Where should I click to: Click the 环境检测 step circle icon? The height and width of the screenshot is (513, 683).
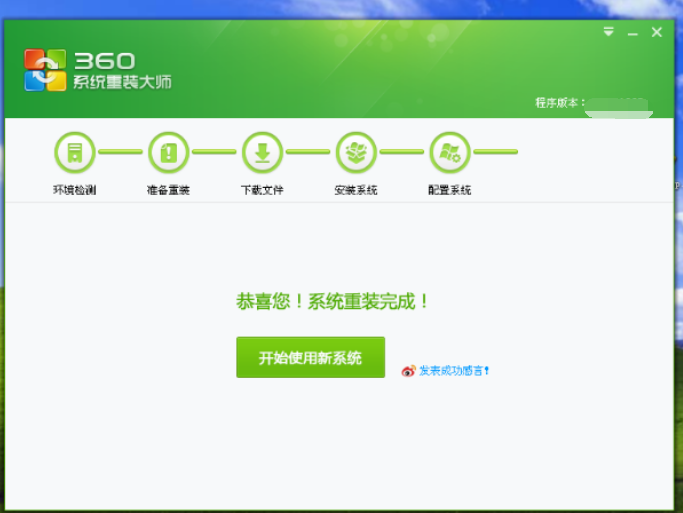tap(74, 153)
